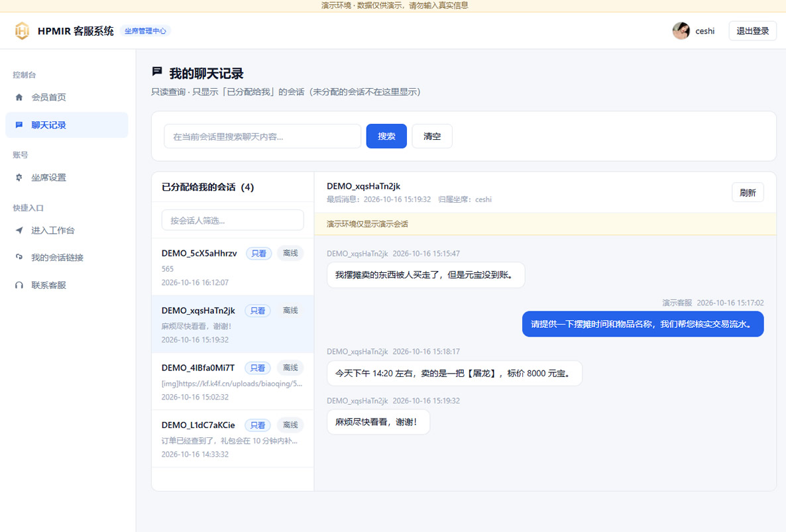
Task: Click the top demo environment warning banner
Action: coord(393,5)
